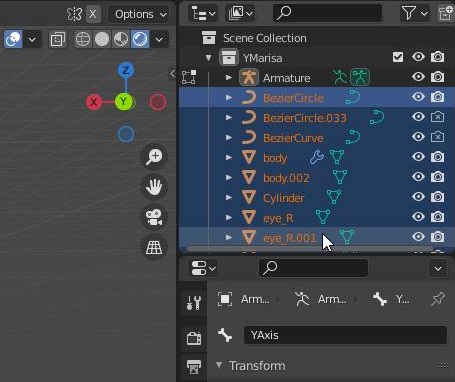Open the Options dropdown

coord(140,14)
